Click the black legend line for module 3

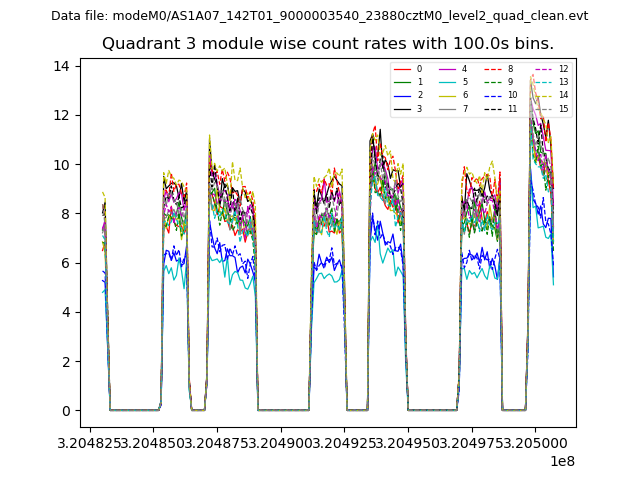(402, 108)
